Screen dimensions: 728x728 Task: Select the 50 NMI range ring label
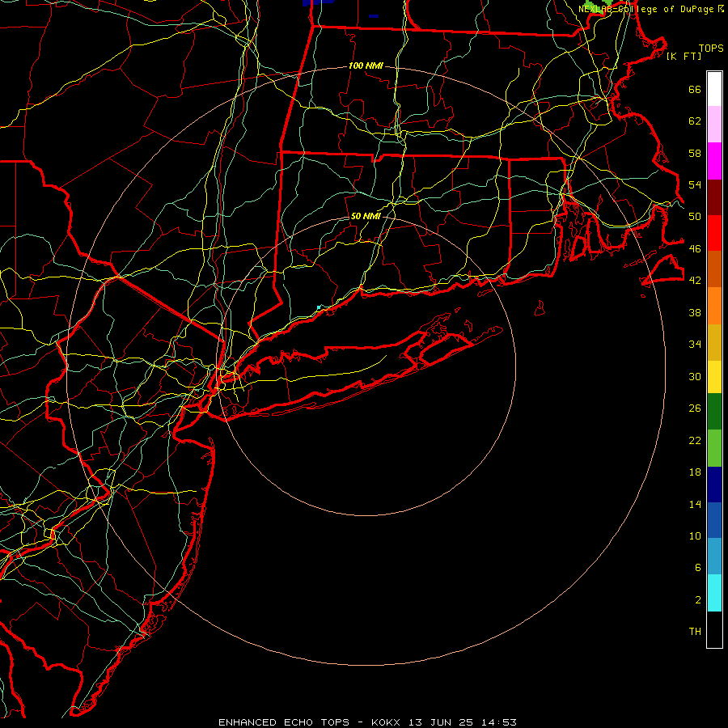point(366,216)
